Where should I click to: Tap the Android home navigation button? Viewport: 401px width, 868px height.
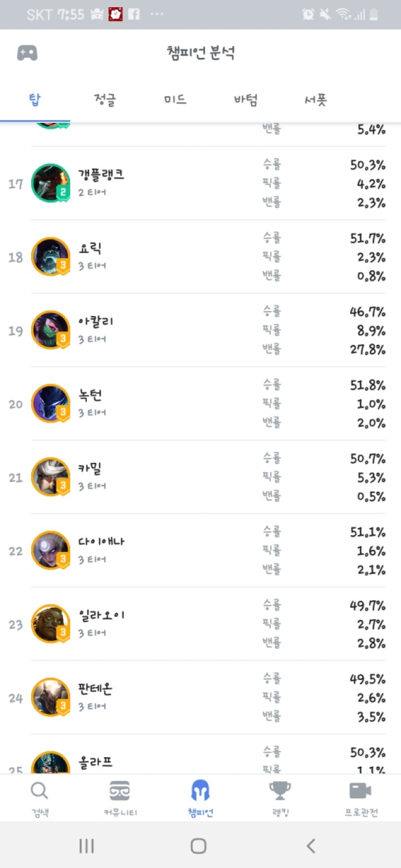199,846
